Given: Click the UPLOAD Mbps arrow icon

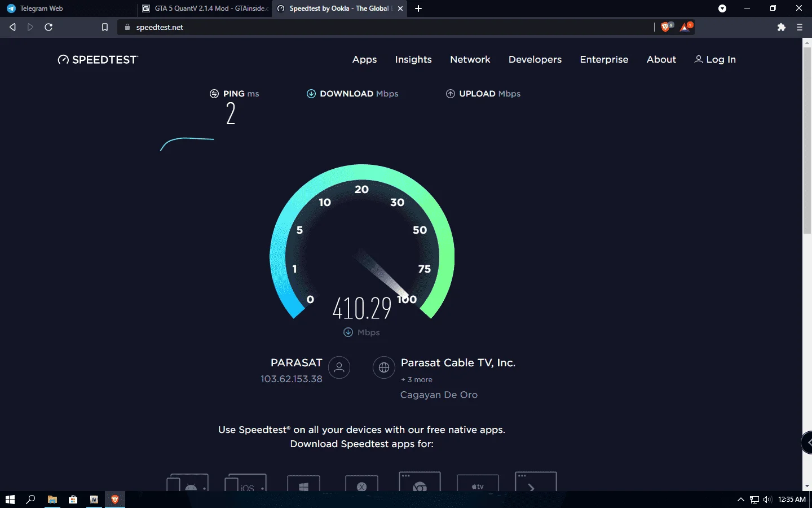Looking at the screenshot, I should pos(451,94).
